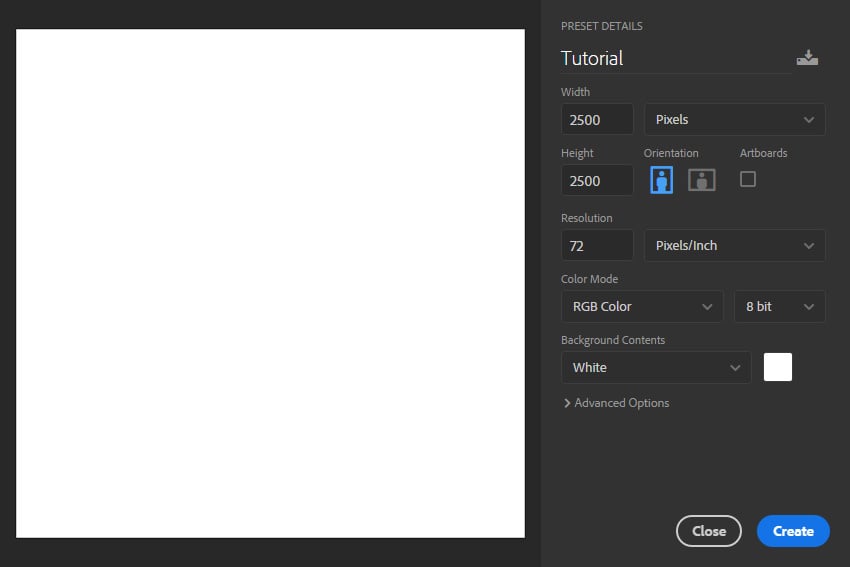Select portrait orientation
Image resolution: width=850 pixels, height=567 pixels.
661,180
